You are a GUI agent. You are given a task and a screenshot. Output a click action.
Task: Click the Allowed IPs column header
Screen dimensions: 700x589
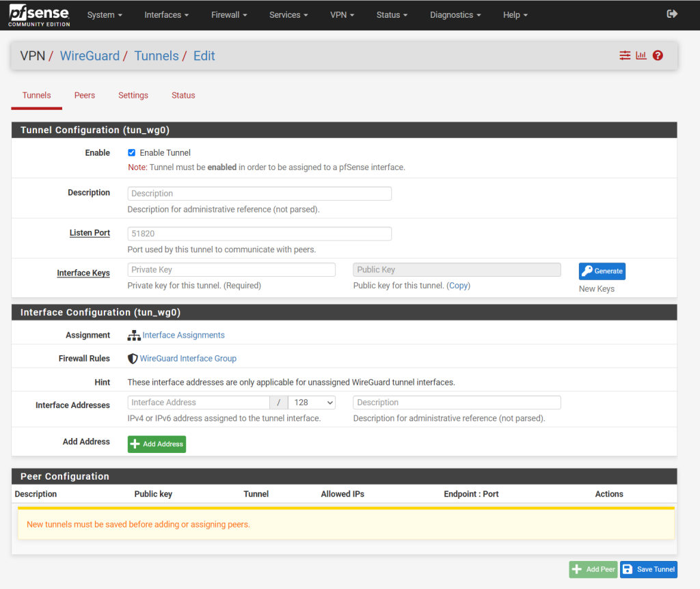pos(342,494)
